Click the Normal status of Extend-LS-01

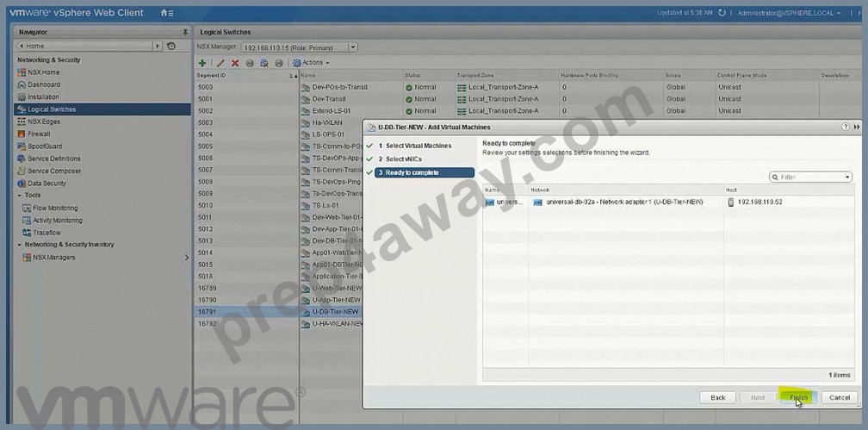click(x=421, y=111)
